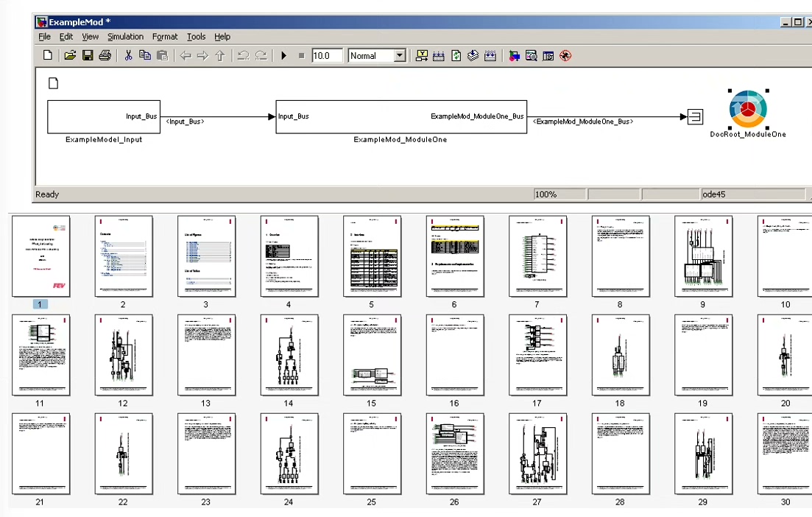812x517 pixels.
Task: Select page 11 thumbnail
Action: pyautogui.click(x=41, y=355)
